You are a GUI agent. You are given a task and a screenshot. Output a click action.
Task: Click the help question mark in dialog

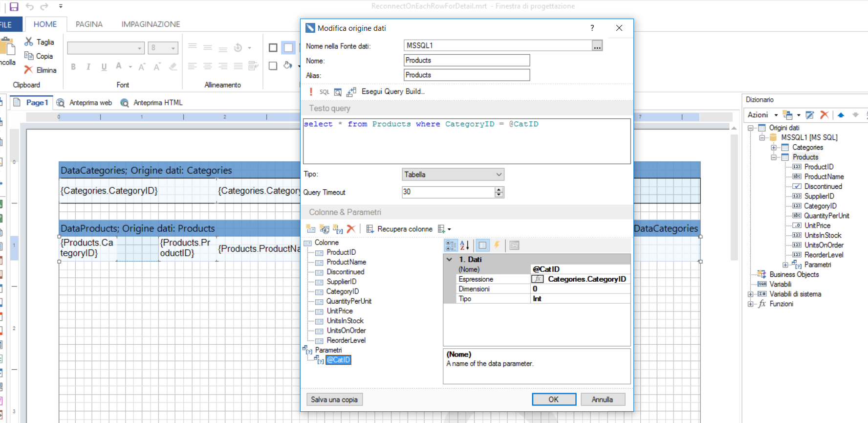pyautogui.click(x=592, y=28)
